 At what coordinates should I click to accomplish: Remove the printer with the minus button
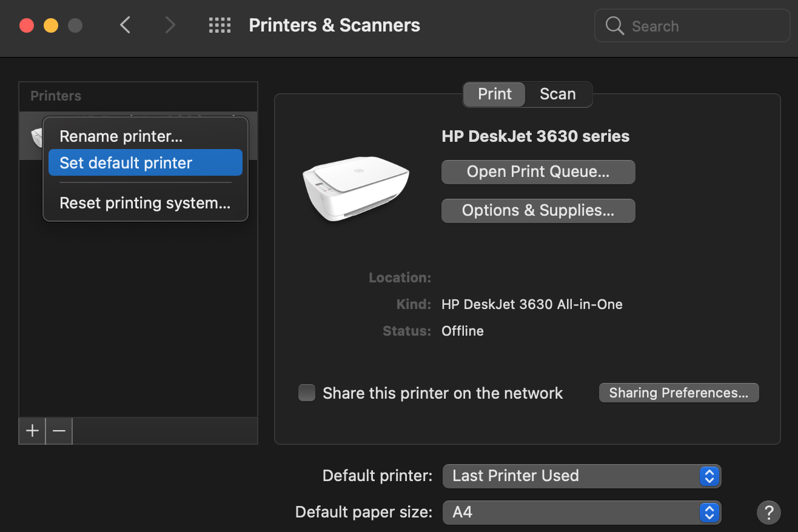pyautogui.click(x=59, y=431)
